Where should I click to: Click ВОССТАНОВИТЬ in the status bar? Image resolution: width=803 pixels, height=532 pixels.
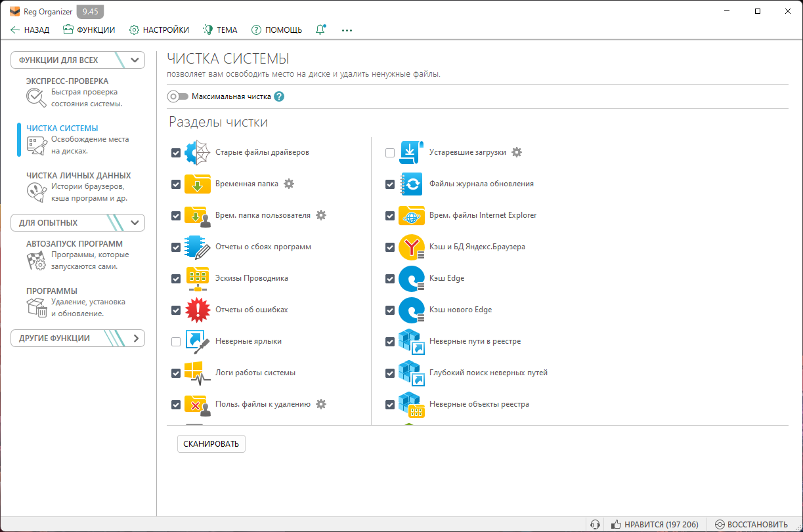[x=751, y=524]
